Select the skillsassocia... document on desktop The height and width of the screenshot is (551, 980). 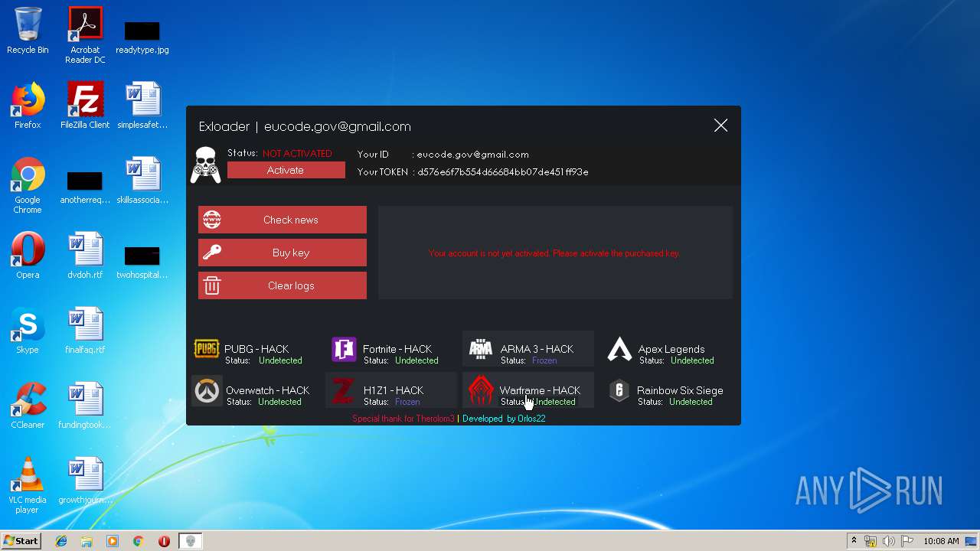point(142,181)
